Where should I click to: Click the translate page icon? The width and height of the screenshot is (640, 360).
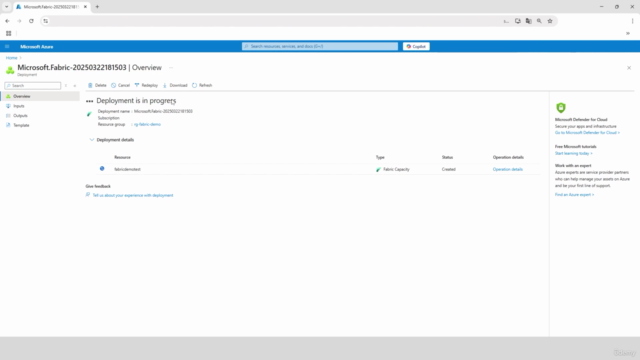pyautogui.click(x=529, y=21)
